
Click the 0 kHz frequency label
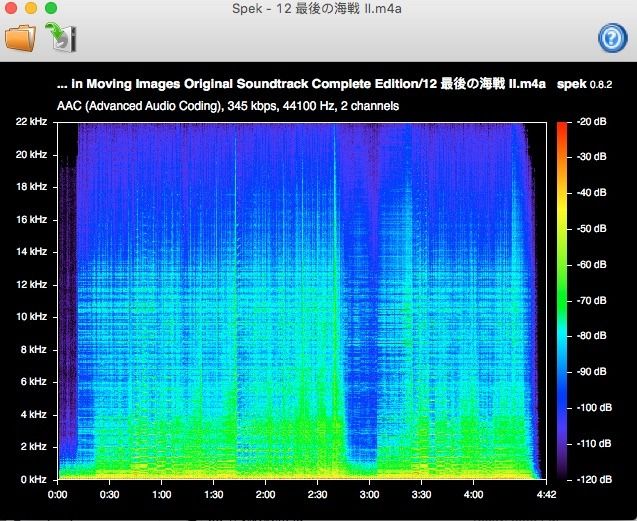(34, 480)
